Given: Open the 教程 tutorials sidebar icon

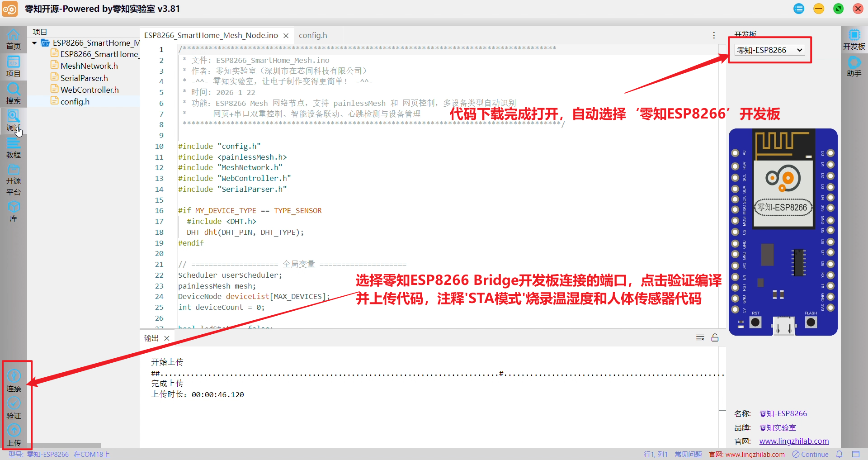Looking at the screenshot, I should (x=13, y=148).
